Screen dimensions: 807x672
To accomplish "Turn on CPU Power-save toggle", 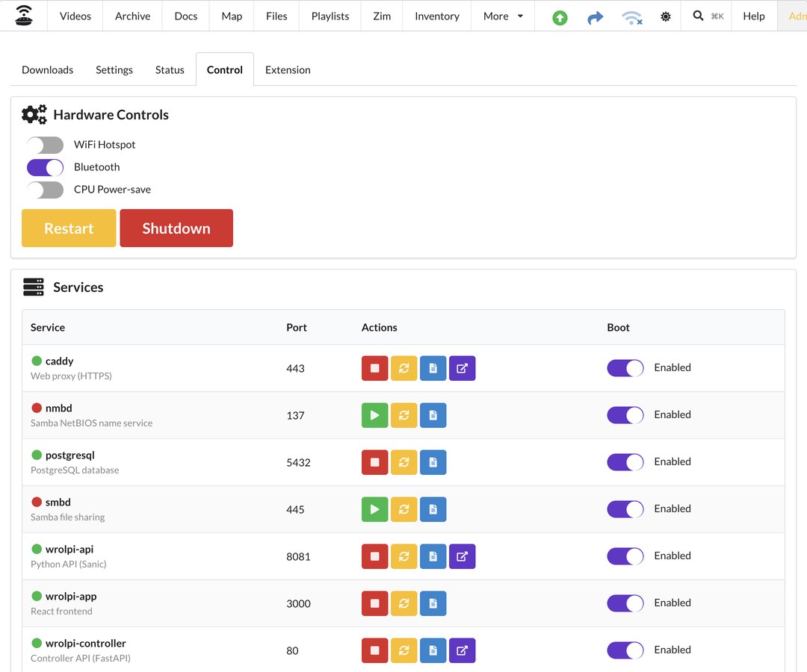I will click(46, 190).
